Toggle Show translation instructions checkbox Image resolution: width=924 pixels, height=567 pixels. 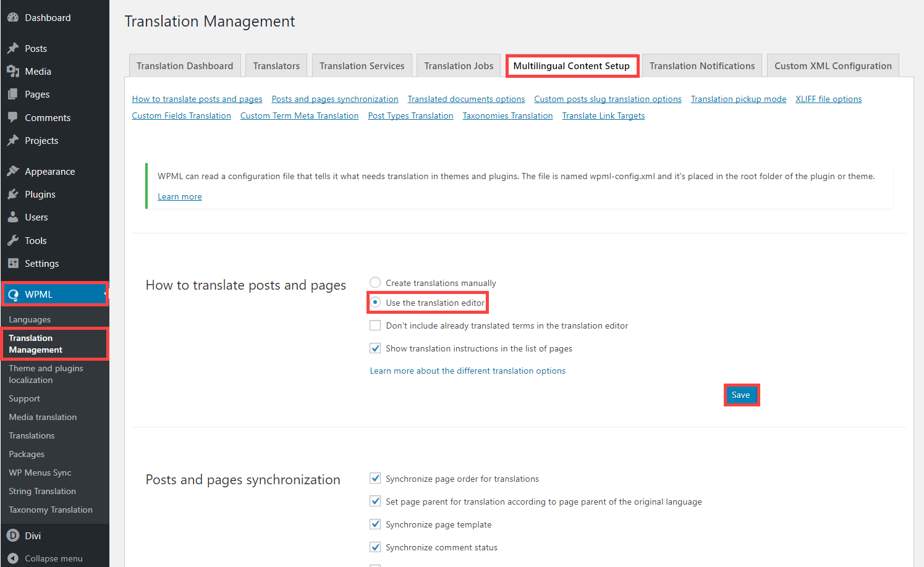375,348
